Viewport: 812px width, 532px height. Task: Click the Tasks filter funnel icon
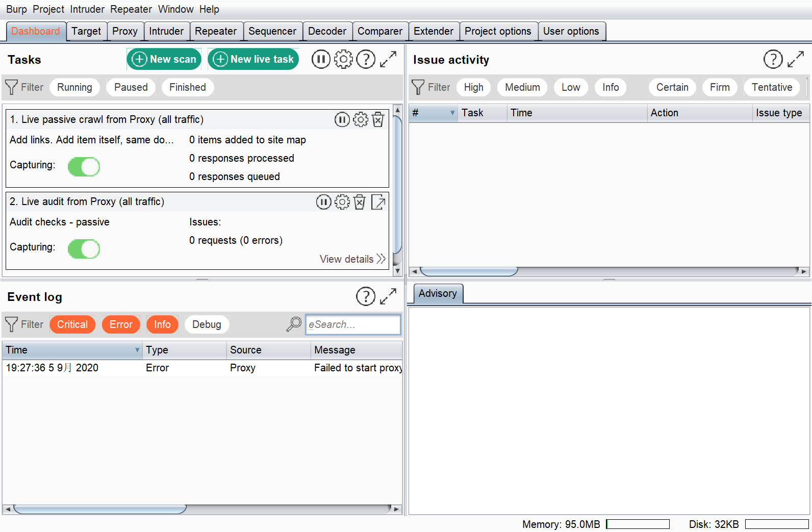click(x=11, y=87)
